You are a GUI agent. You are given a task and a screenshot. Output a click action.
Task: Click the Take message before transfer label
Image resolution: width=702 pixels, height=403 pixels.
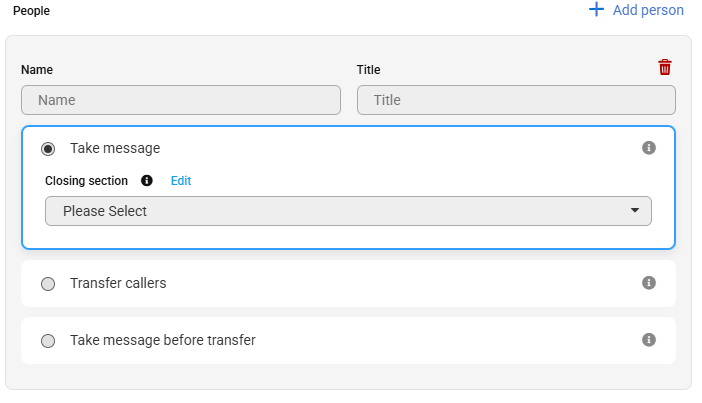[163, 340]
